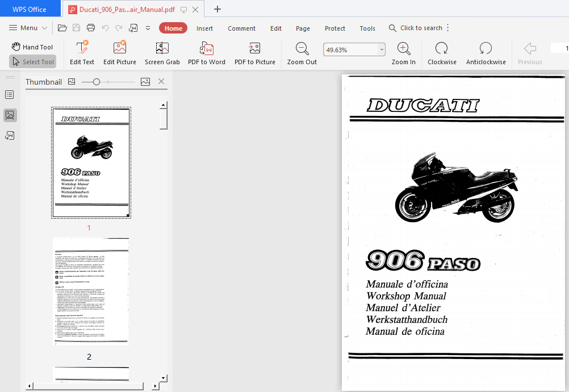569x392 pixels.
Task: Expand the quick access toolbar dropdown
Action: 148,28
